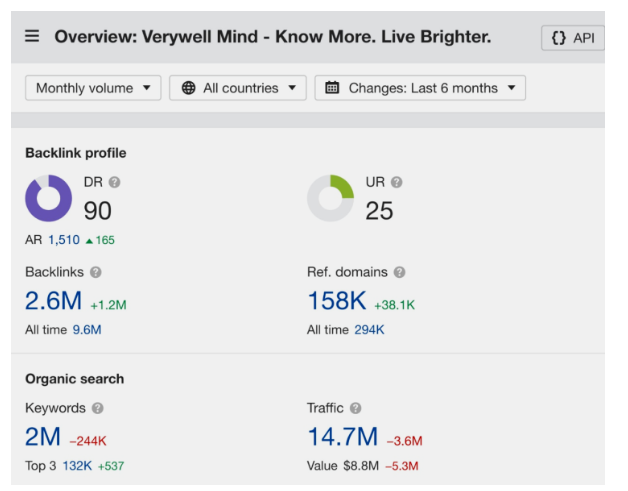This screenshot has width=628, height=491.
Task: Click the Keywords help question icon
Action: click(x=98, y=408)
